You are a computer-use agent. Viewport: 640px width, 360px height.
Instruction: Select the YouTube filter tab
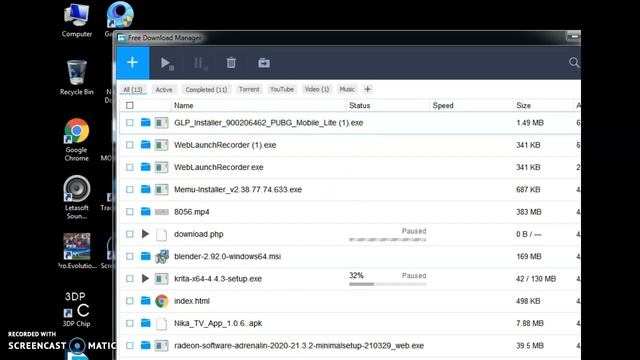point(282,89)
